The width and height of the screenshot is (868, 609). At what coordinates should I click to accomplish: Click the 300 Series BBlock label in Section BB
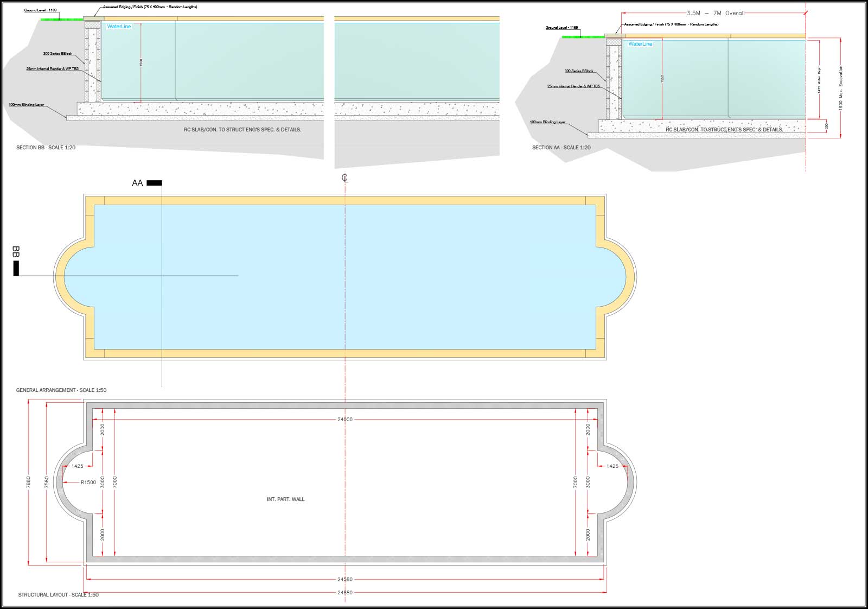pos(58,54)
